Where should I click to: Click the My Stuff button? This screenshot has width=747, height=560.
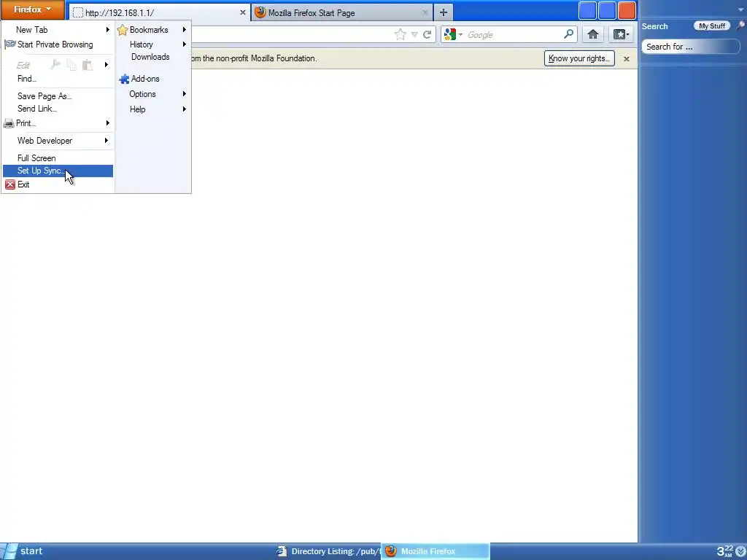pos(712,26)
